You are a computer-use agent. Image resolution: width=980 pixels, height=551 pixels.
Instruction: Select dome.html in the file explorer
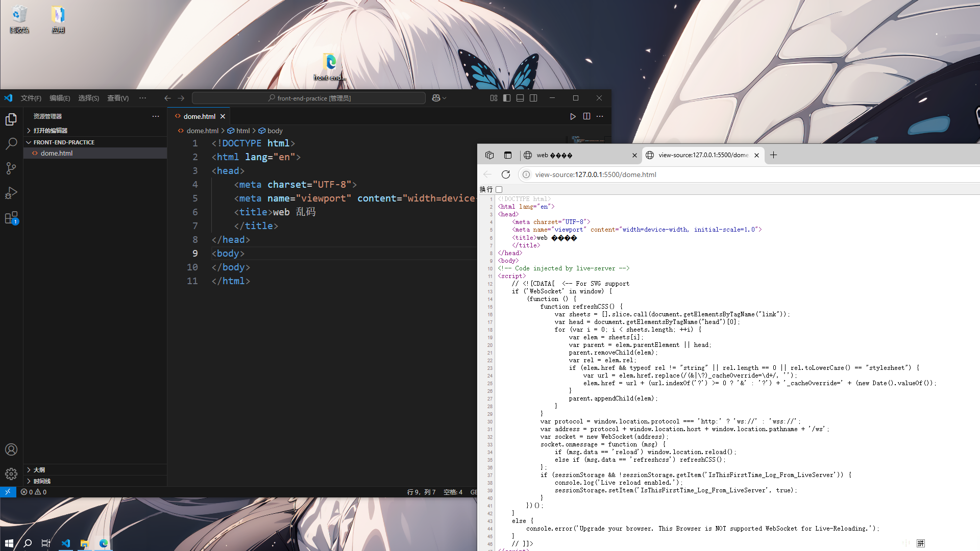coord(57,153)
